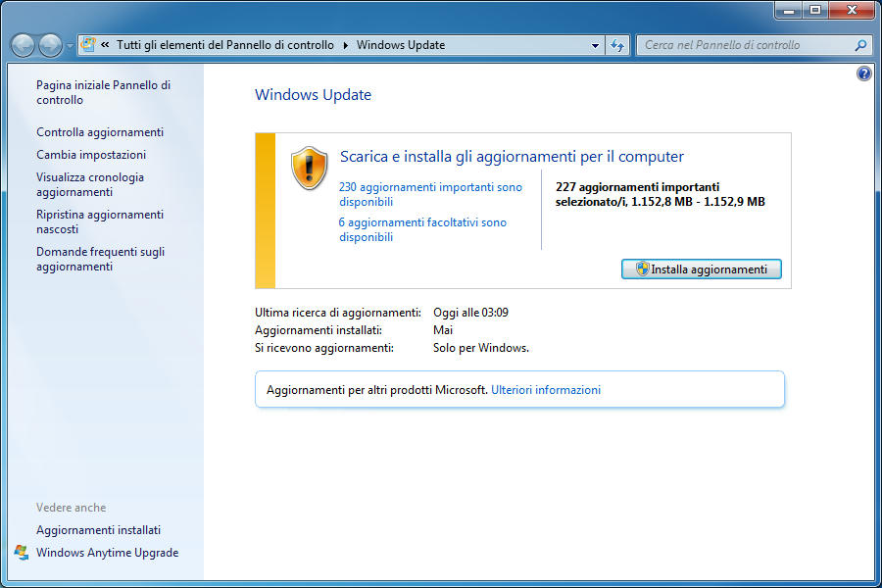Close the Windows Update window
The image size is (882, 588).
(852, 10)
